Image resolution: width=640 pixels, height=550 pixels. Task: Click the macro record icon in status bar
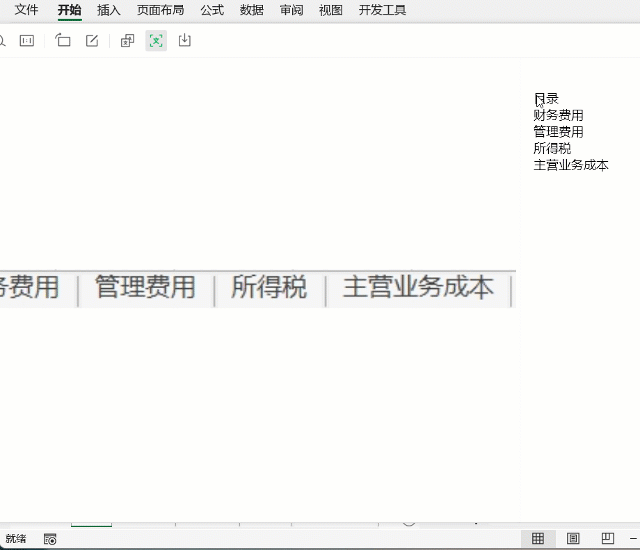coord(50,539)
